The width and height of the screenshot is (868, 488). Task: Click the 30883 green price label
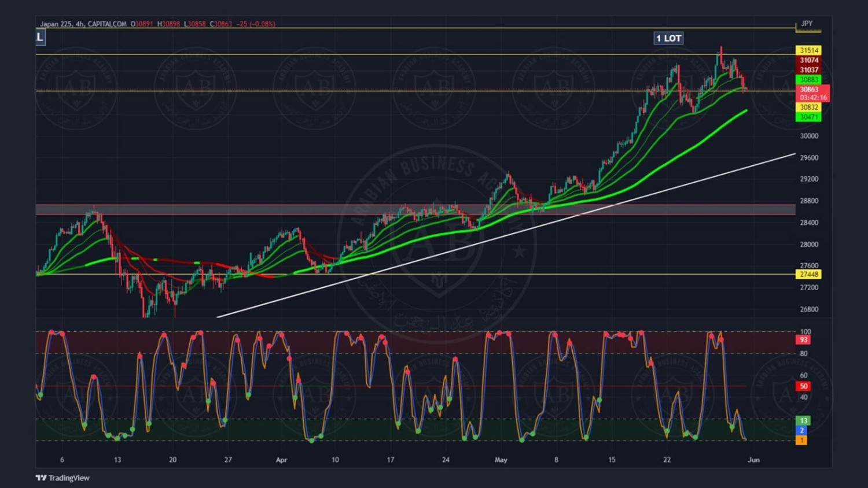(x=808, y=80)
